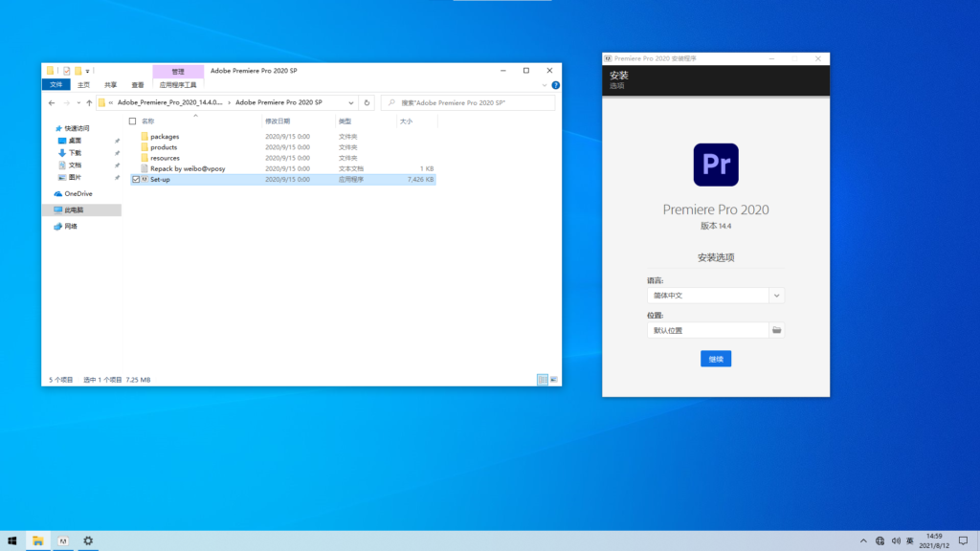Click File Explorer on the taskbar
The image size is (980, 551).
(37, 541)
